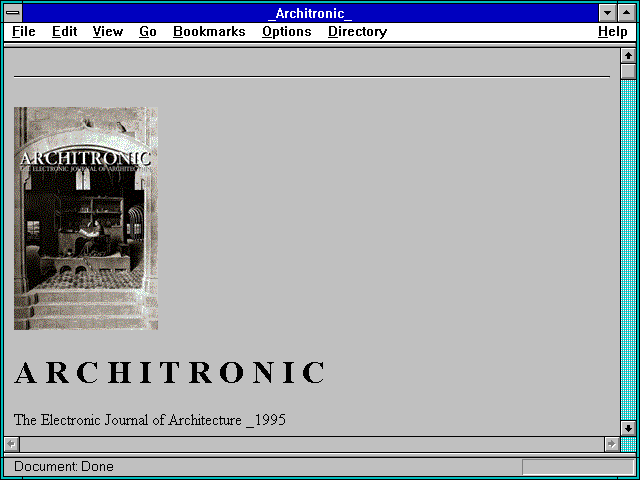Click the vertical scrollbar up arrow
Image resolution: width=640 pixels, height=480 pixels.
pos(628,56)
